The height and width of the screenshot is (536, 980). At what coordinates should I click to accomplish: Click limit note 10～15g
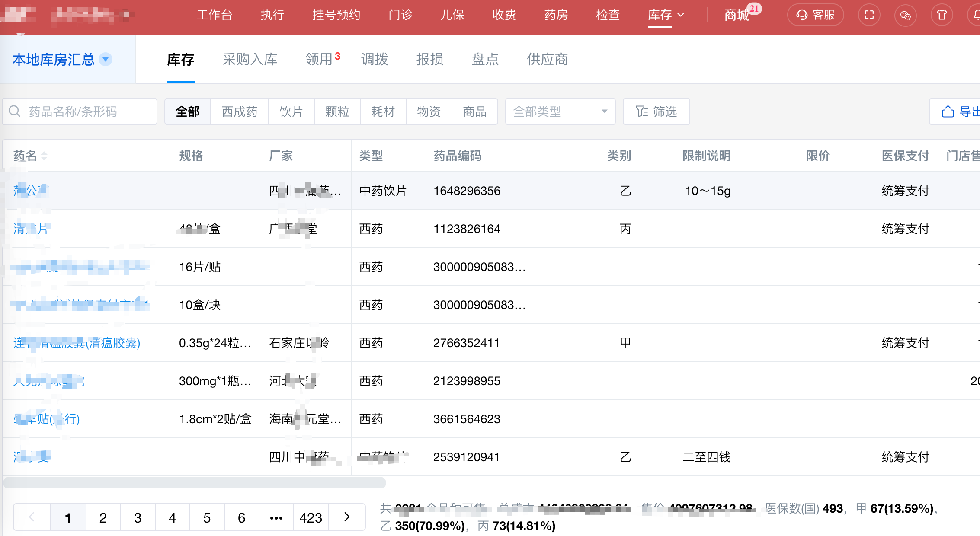[x=708, y=191]
